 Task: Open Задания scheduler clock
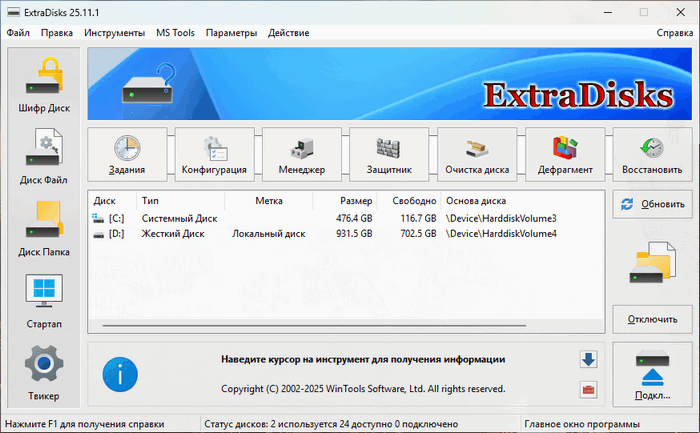pyautogui.click(x=127, y=154)
